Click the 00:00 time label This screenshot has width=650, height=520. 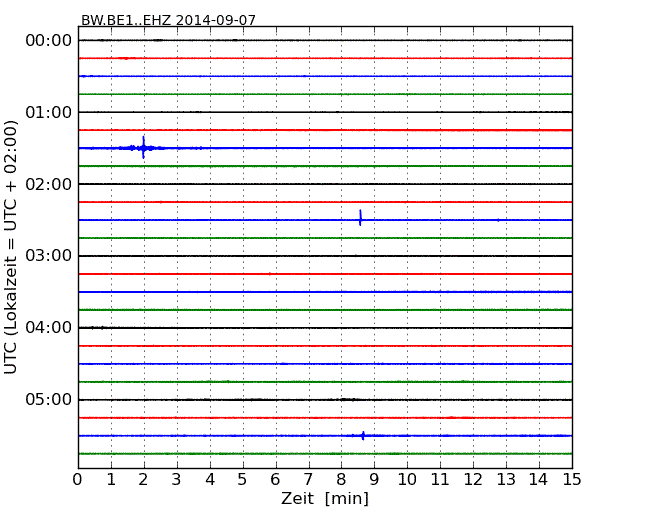(x=49, y=41)
